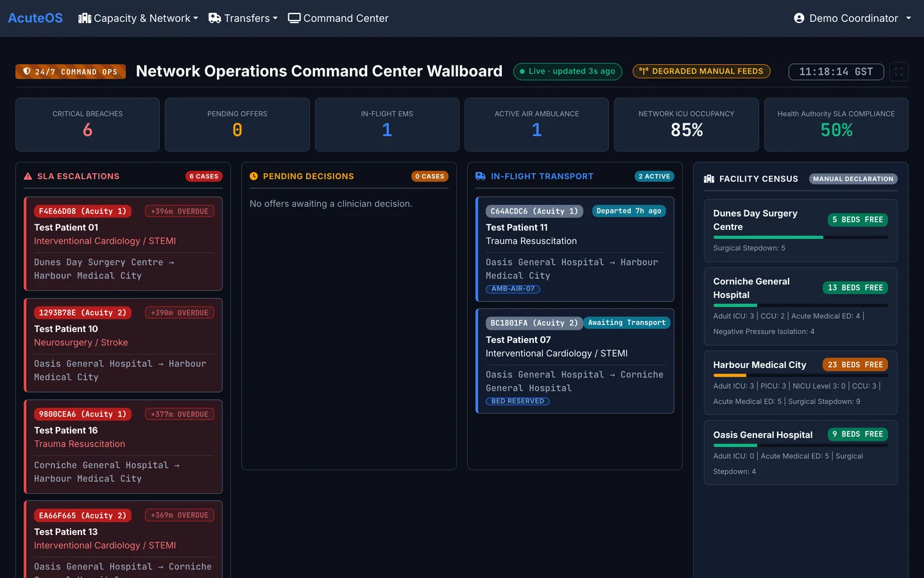Click the shield icon in the 24/7 Command Ops badge
The height and width of the screenshot is (578, 924).
[26, 71]
